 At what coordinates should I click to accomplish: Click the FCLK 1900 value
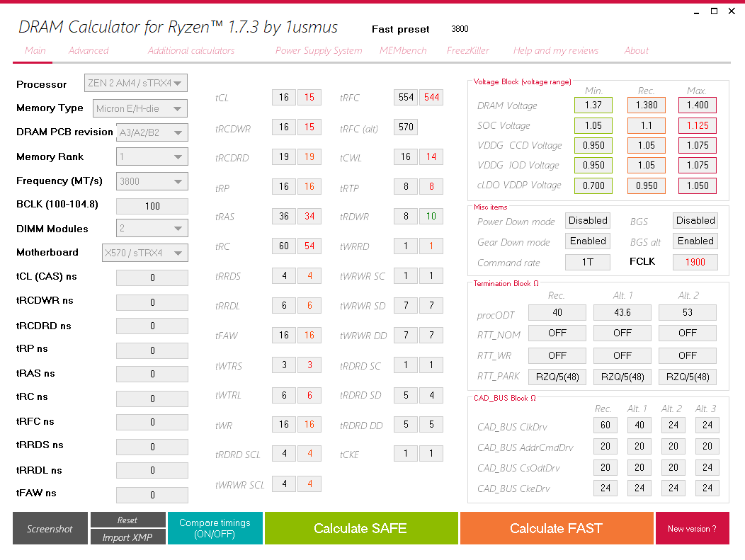[695, 262]
